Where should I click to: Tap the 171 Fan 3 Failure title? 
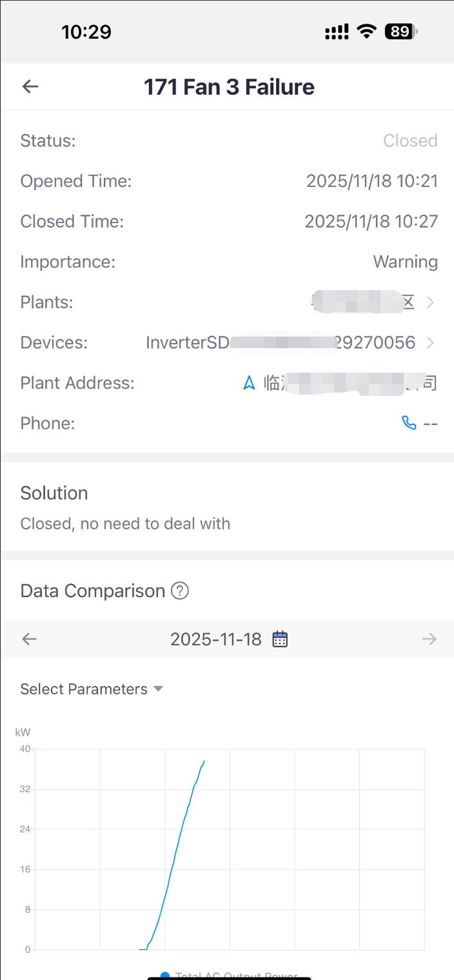click(x=229, y=86)
